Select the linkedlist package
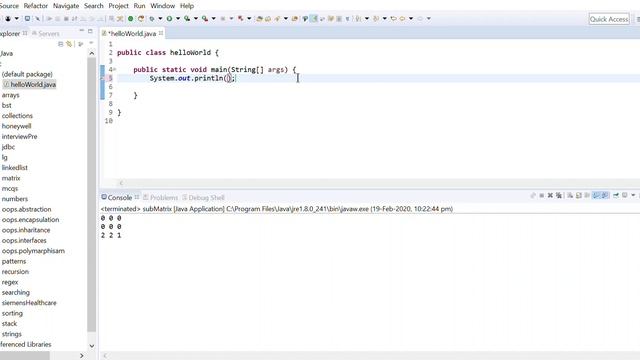640x360 pixels. pos(15,168)
